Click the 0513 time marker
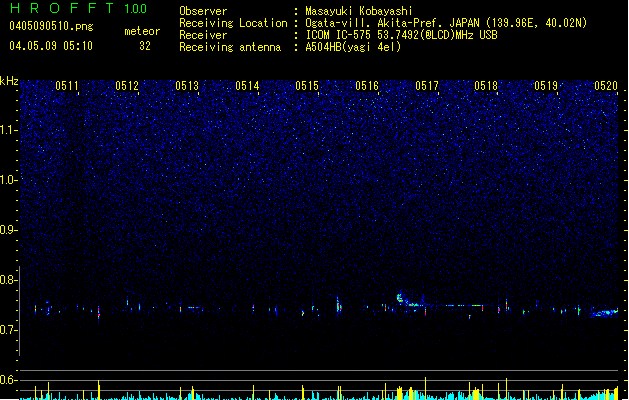This screenshot has width=629, height=400. coord(187,86)
